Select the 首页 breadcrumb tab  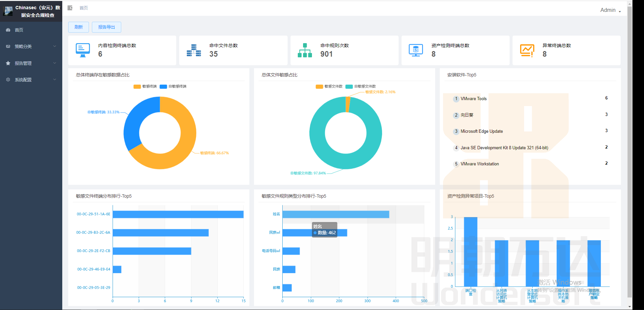pyautogui.click(x=84, y=8)
